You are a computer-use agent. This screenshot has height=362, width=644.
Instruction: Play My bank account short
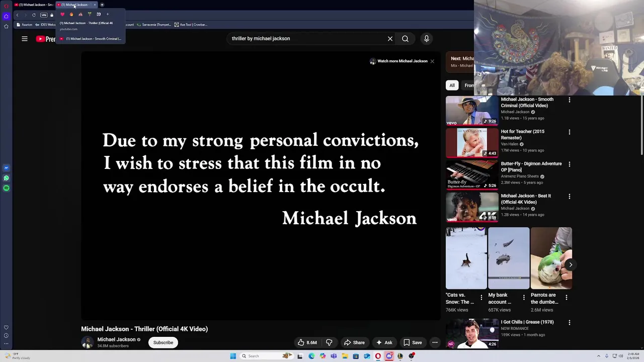[x=509, y=258]
